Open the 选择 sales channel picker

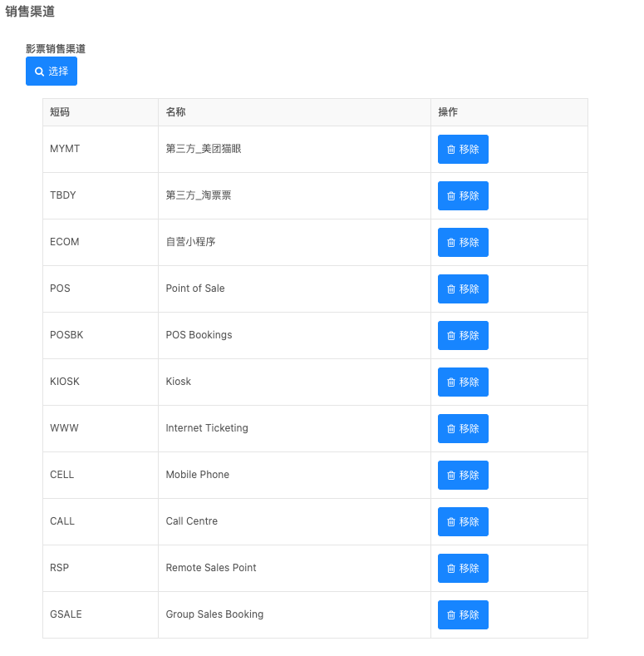coord(52,72)
